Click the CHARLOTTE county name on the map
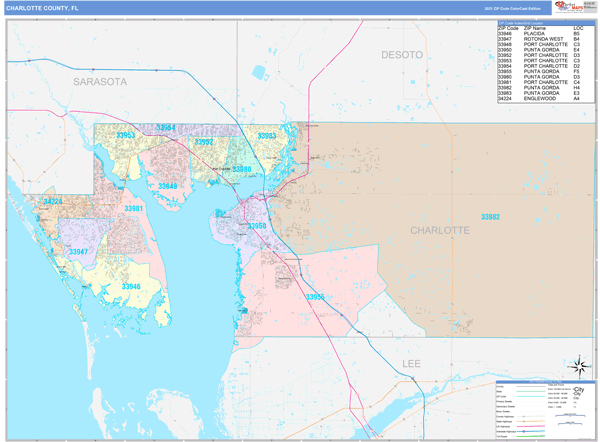600x442 pixels. click(x=439, y=230)
